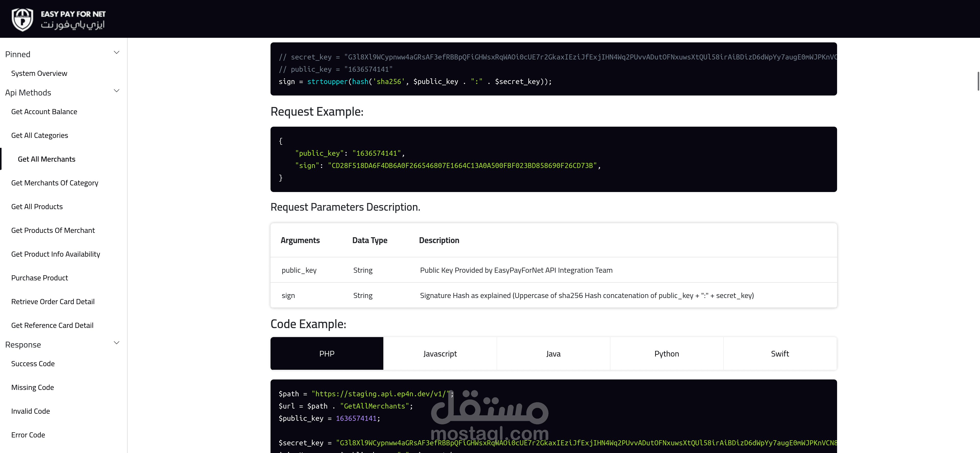Image resolution: width=980 pixels, height=453 pixels.
Task: Select Get All Merchants sidebar item
Action: tap(46, 159)
